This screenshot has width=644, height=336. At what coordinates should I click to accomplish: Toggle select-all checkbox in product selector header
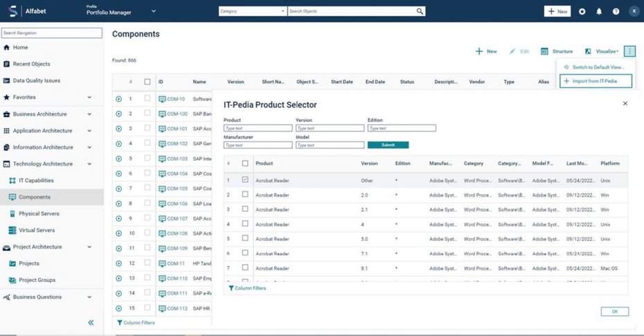tap(245, 163)
